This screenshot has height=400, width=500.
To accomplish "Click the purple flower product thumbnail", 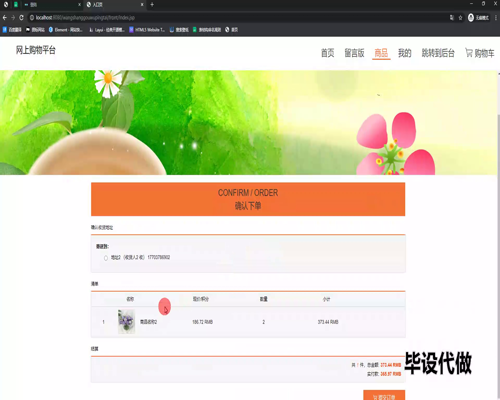I will pos(126,321).
